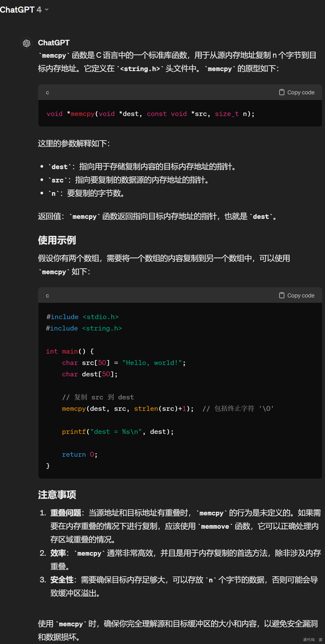Screen dimensions: 325x644
Task: Click the int main() { line
Action: pos(70,352)
